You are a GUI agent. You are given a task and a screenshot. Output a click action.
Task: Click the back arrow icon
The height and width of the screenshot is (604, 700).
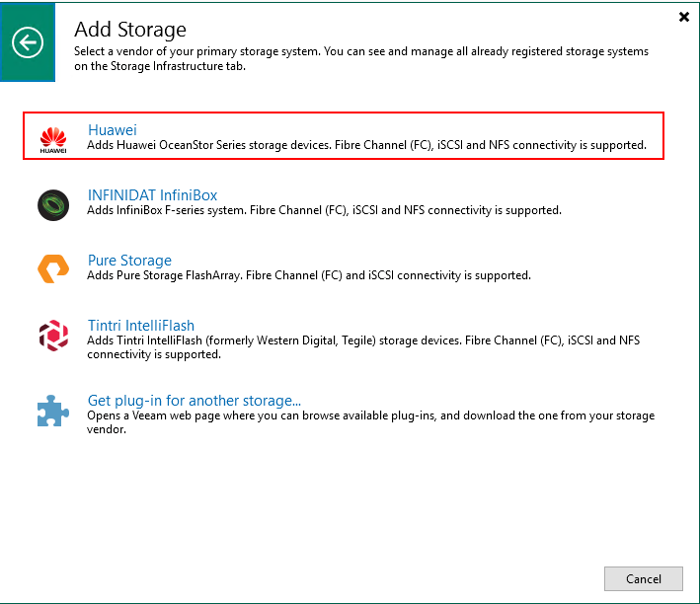pyautogui.click(x=28, y=42)
